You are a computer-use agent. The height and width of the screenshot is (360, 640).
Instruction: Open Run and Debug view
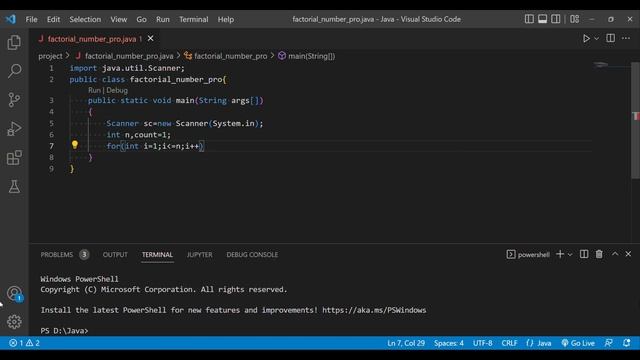point(14,129)
